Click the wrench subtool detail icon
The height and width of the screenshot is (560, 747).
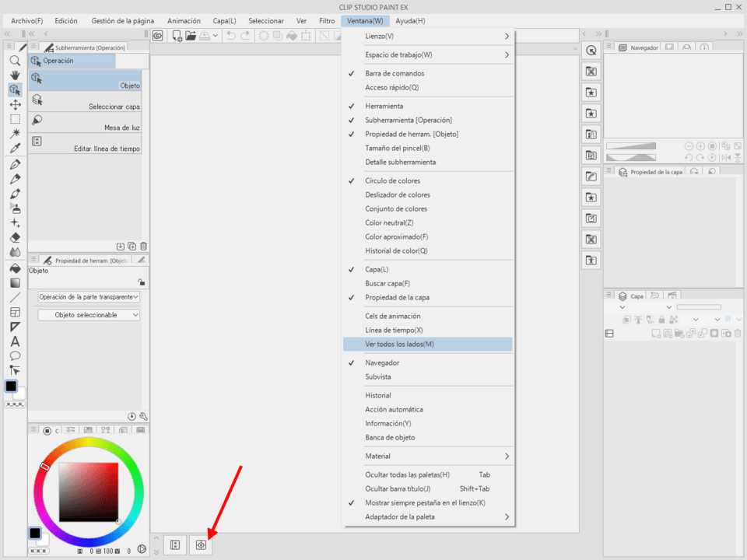(143, 416)
